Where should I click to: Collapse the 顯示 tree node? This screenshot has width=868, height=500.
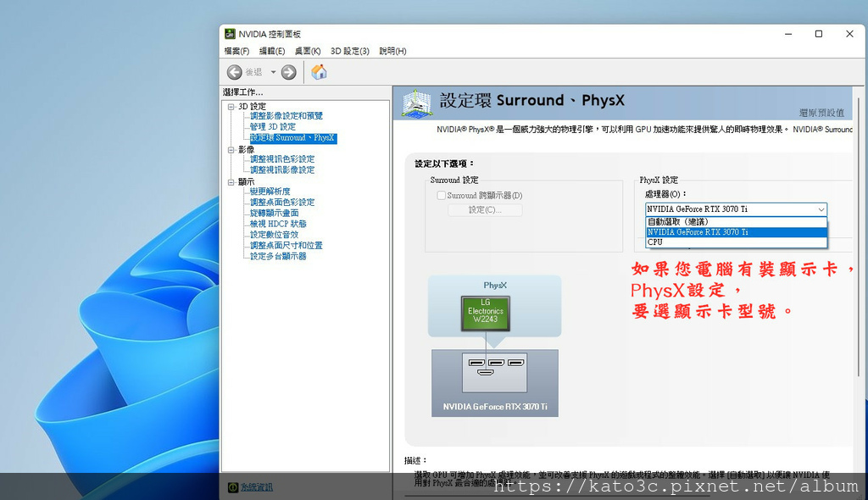click(x=231, y=182)
